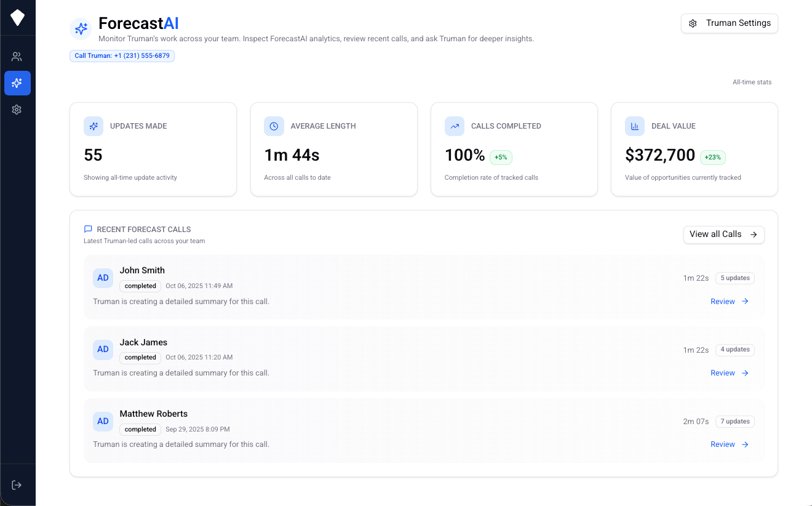812x506 pixels.
Task: Click the bar chart icon on Deal Value card
Action: pyautogui.click(x=634, y=126)
